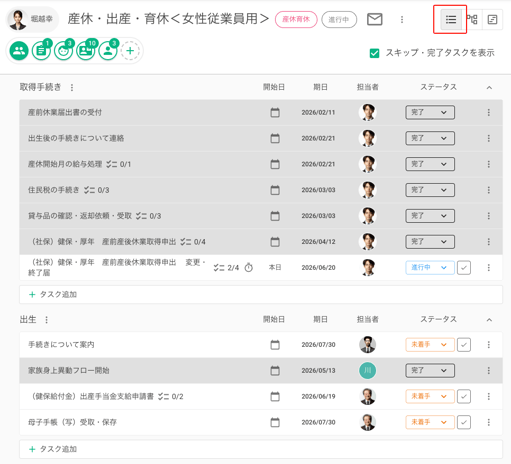
Task: Open the calendar icon for 産前休業届出書の受付
Action: coord(275,112)
